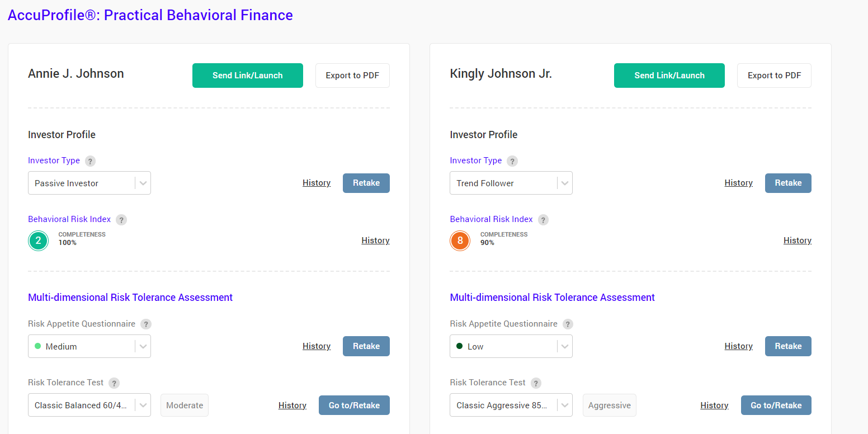
Task: Click Kingly's Investor Type label link
Action: point(475,161)
